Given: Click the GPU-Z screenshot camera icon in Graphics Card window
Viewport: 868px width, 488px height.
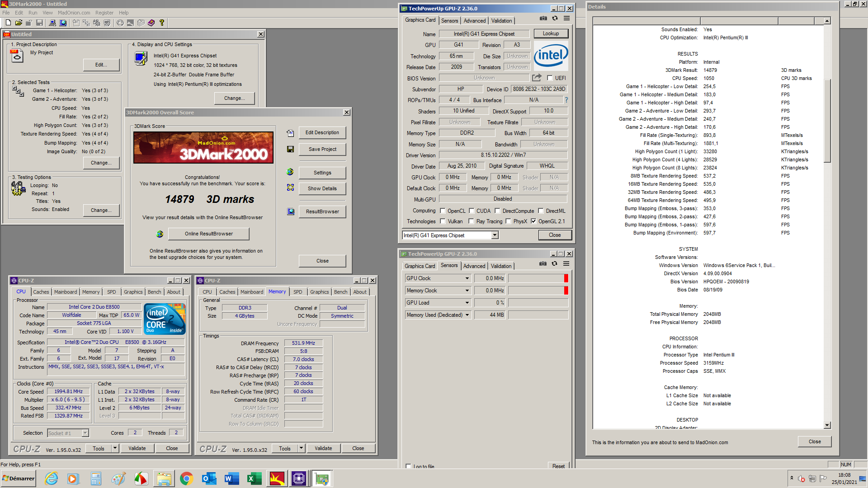Looking at the screenshot, I should click(543, 19).
